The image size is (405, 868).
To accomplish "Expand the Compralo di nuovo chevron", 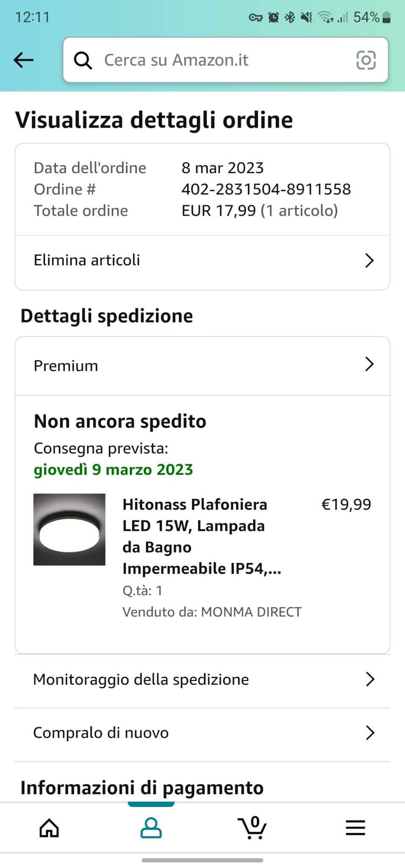I will coord(370,733).
